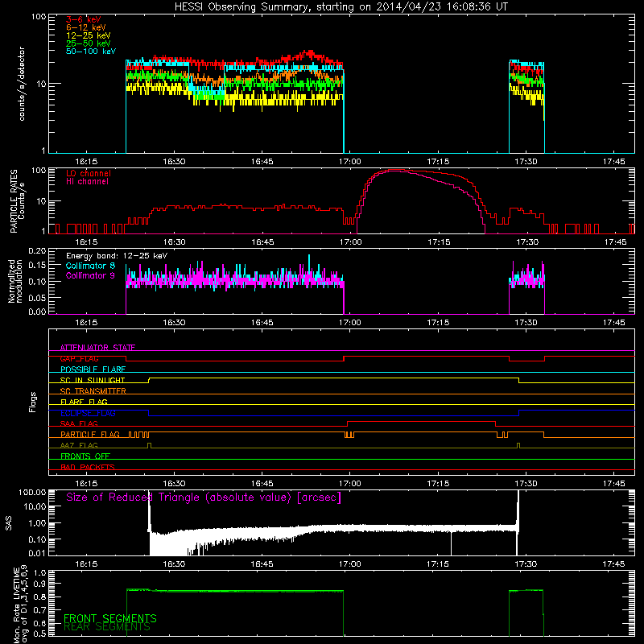Select the green '25-50 keV' legend label
This screenshot has height=644, width=644.
(x=89, y=43)
